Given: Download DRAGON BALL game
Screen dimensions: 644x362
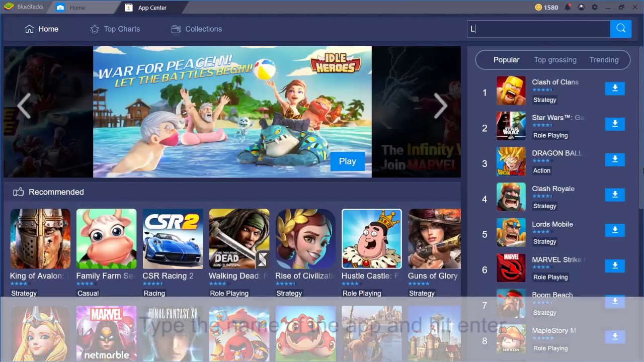Looking at the screenshot, I should [615, 159].
